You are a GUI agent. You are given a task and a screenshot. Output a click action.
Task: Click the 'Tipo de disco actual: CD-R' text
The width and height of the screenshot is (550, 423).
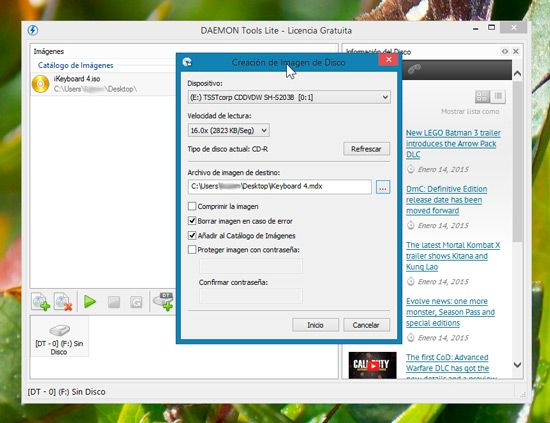pos(228,149)
